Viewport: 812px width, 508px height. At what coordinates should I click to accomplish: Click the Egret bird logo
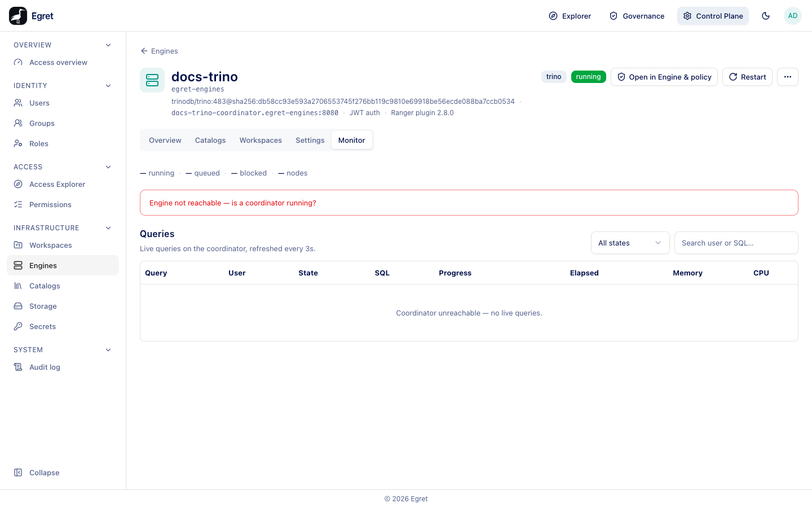(x=18, y=16)
